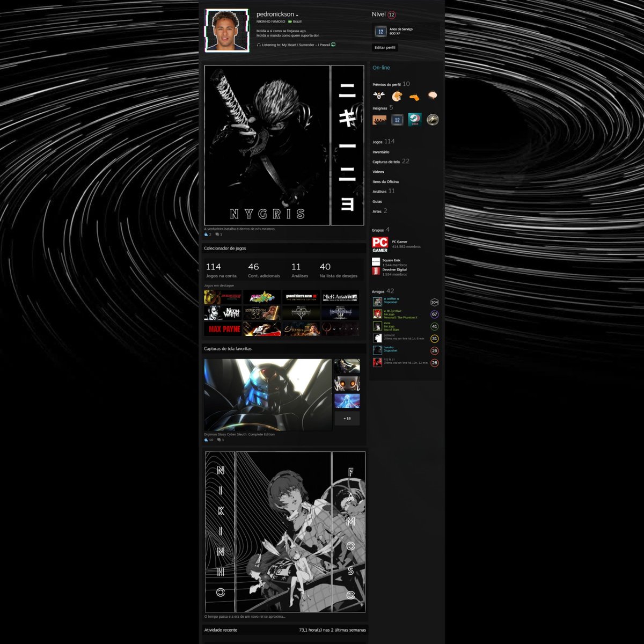644x644 pixels.
Task: Open Quake featured game
Action: tap(340, 329)
